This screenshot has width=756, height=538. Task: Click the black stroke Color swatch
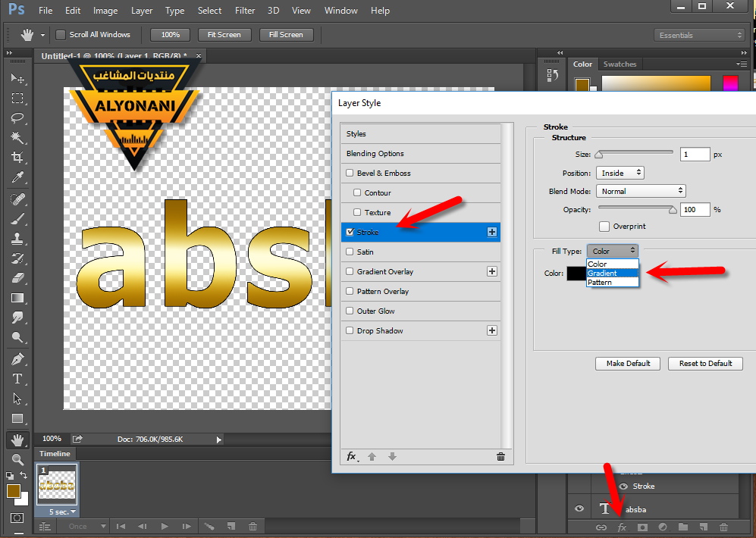[x=576, y=274]
